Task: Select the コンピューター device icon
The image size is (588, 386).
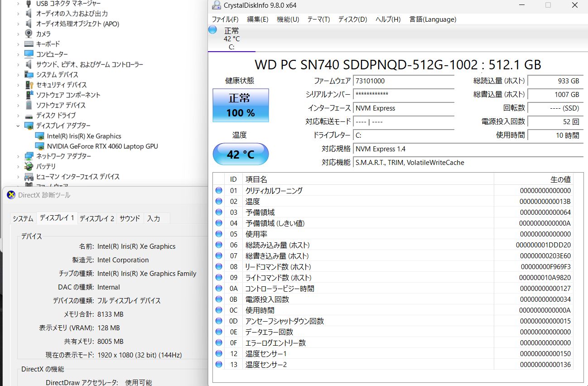Action: 29,54
